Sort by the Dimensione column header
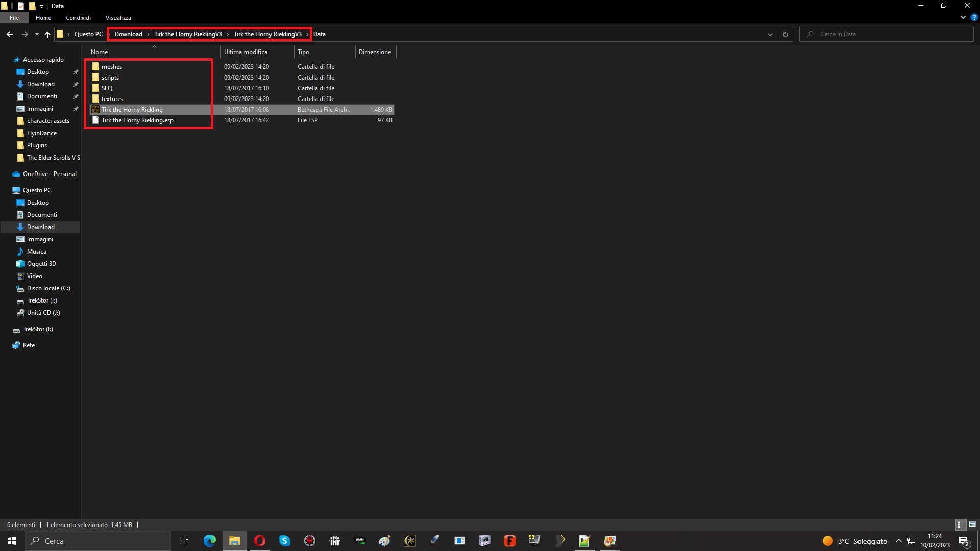This screenshot has width=980, height=551. click(x=375, y=52)
